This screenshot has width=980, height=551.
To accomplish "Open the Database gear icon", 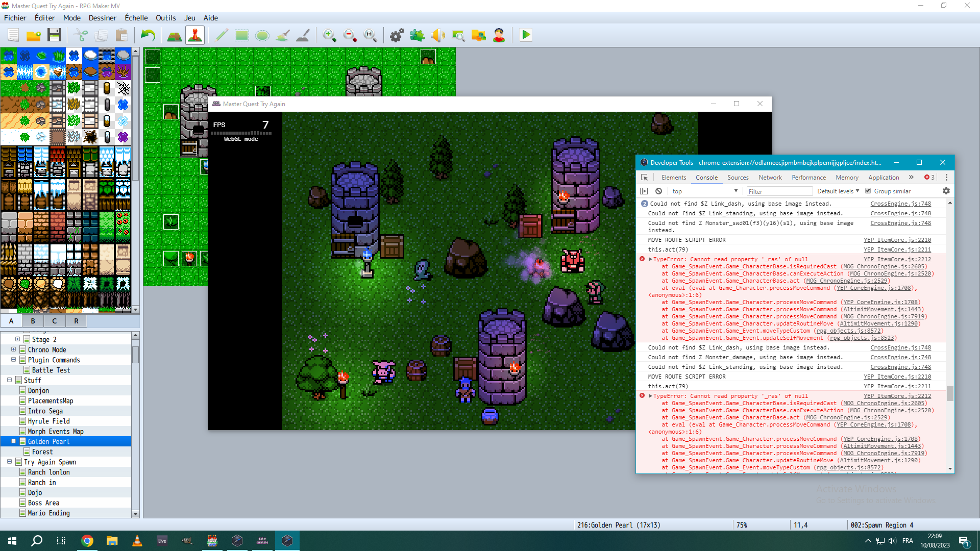I will 397,35.
